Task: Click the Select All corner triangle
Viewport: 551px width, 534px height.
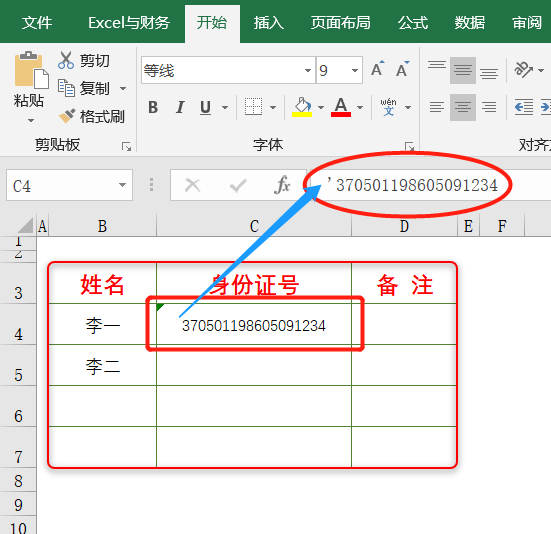Action: (25, 225)
